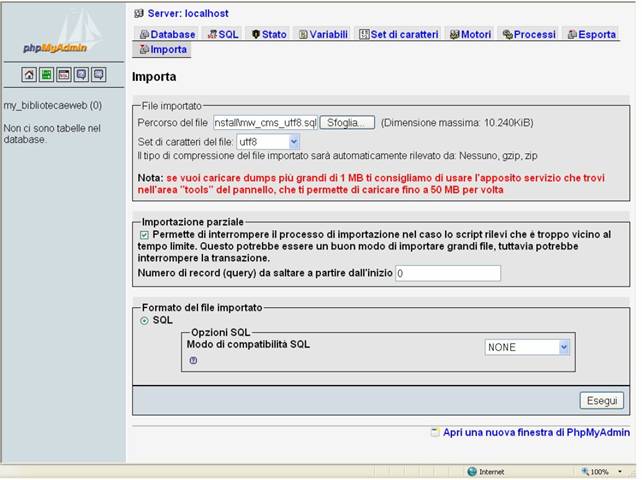Click the red Nota warning text
The image size is (642, 480).
click(371, 184)
